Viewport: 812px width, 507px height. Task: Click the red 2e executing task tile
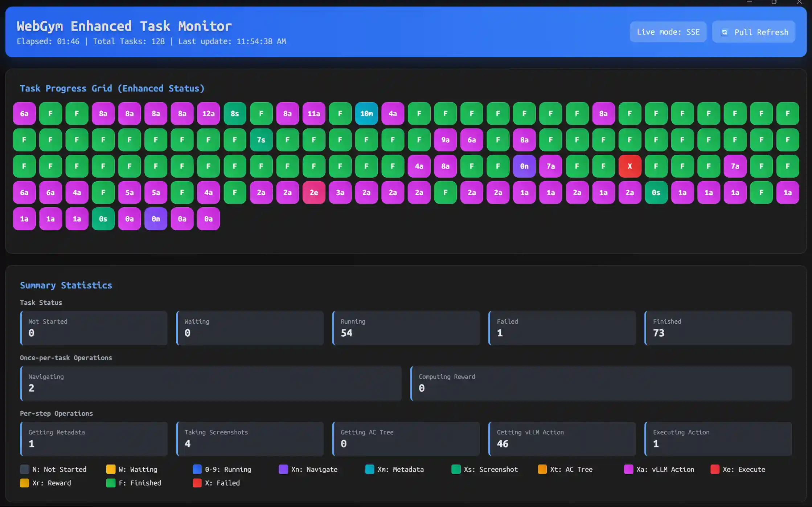314,192
